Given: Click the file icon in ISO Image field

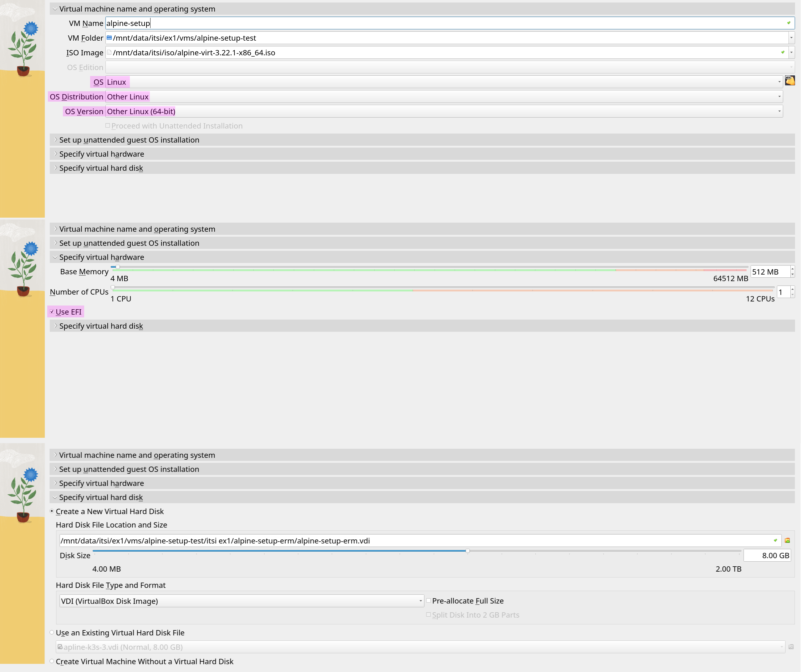Looking at the screenshot, I should [x=109, y=53].
